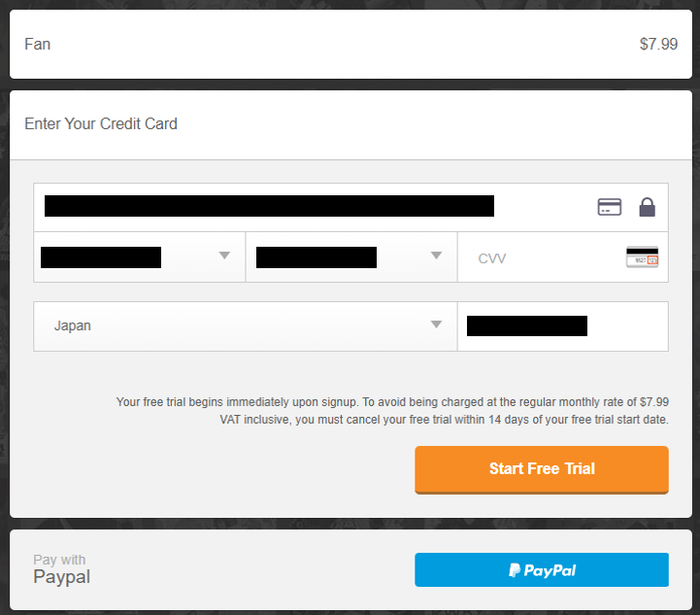Open the card expiration year dropdown

(350, 257)
